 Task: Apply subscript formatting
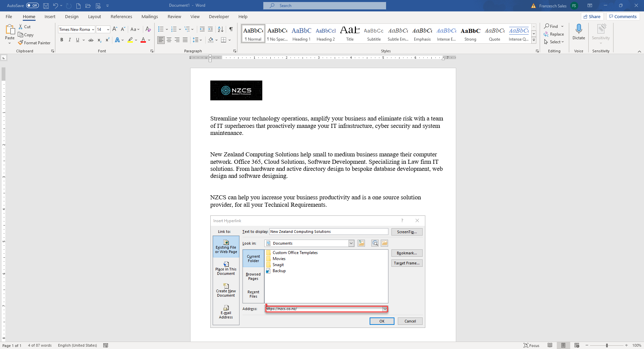point(99,40)
